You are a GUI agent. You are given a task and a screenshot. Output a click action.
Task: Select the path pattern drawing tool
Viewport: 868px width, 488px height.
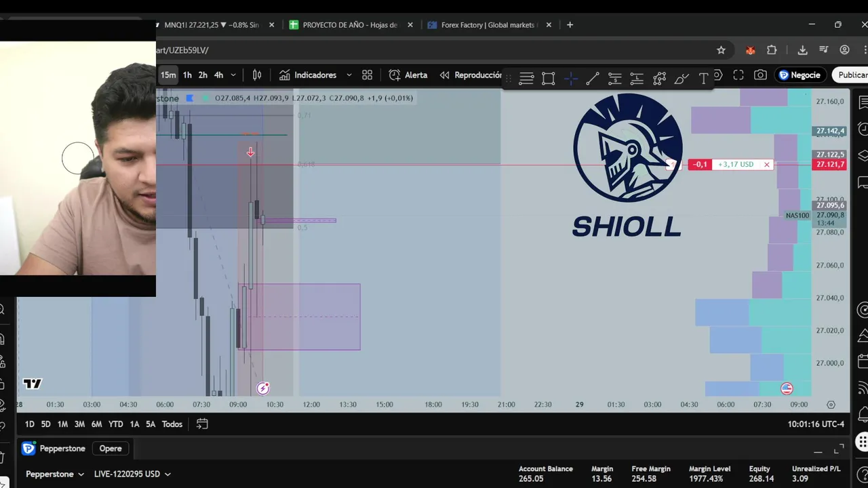pyautogui.click(x=659, y=79)
